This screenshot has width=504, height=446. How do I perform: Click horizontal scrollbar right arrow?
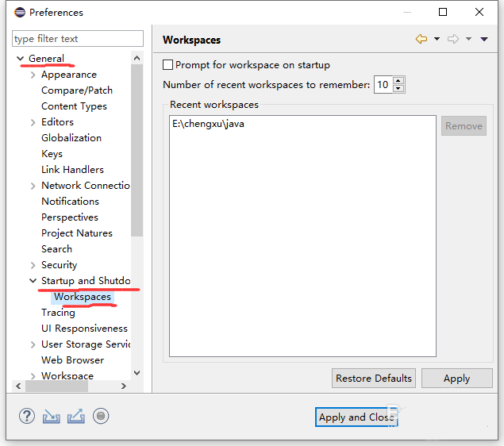(x=124, y=386)
